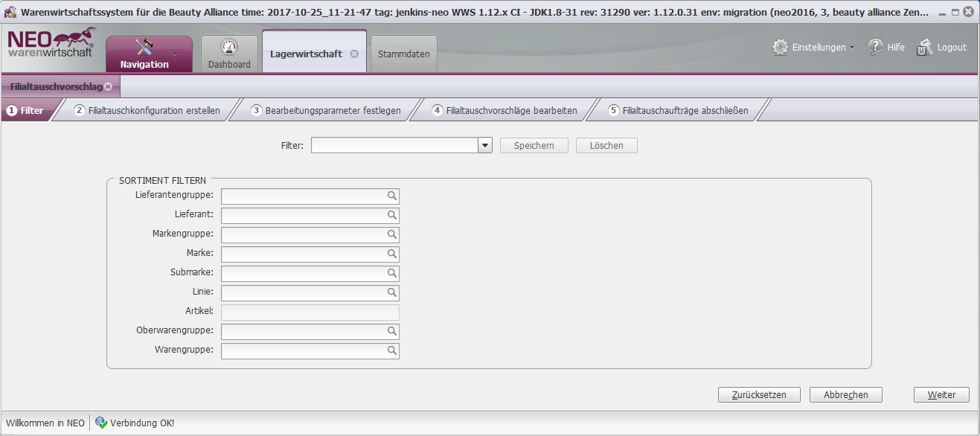Screen dimensions: 980x436
Task: Close the Filialtauschvorschlag subtab
Action: (x=108, y=86)
